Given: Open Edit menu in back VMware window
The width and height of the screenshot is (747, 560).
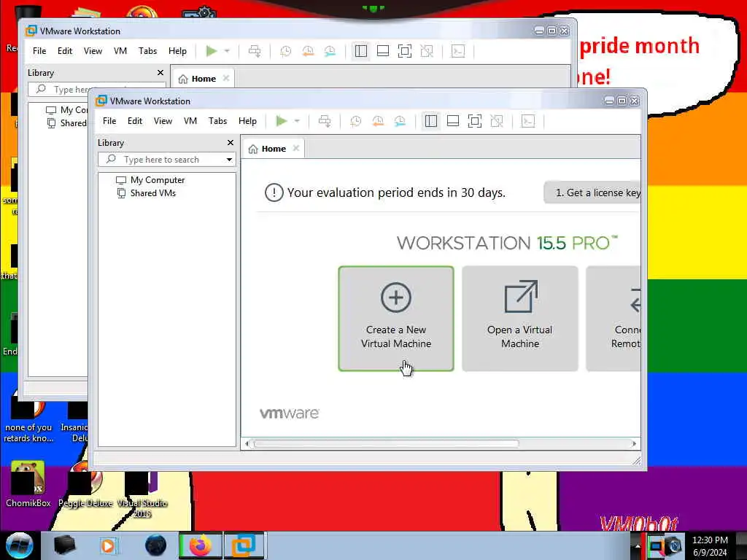Looking at the screenshot, I should coord(65,51).
